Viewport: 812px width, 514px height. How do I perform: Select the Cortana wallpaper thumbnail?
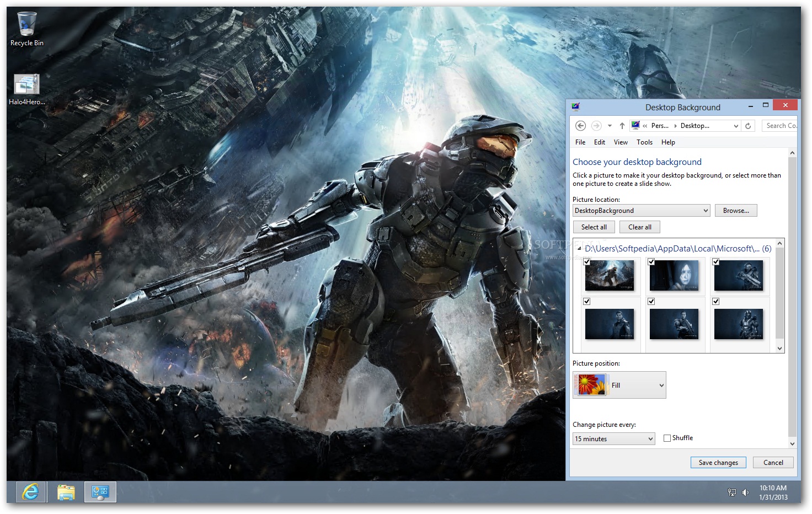click(674, 275)
